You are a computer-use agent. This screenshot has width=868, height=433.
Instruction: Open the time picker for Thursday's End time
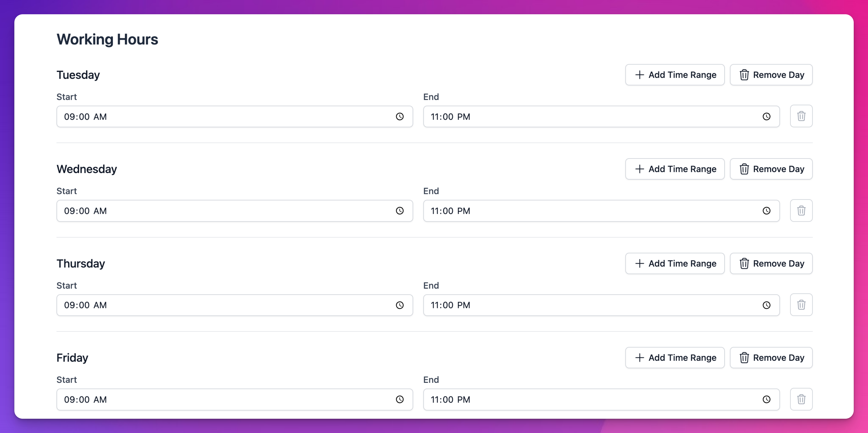(766, 305)
